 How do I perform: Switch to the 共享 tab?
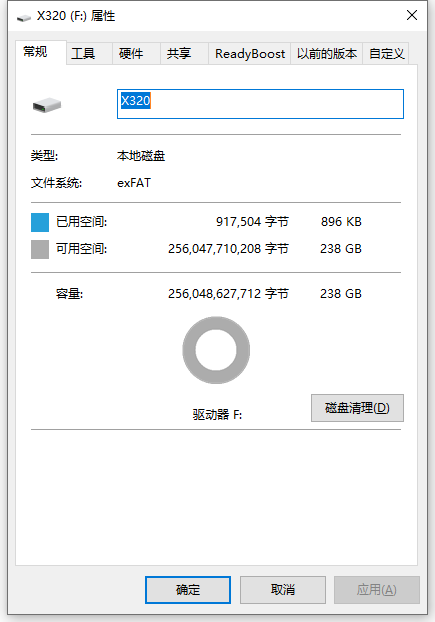pyautogui.click(x=184, y=54)
